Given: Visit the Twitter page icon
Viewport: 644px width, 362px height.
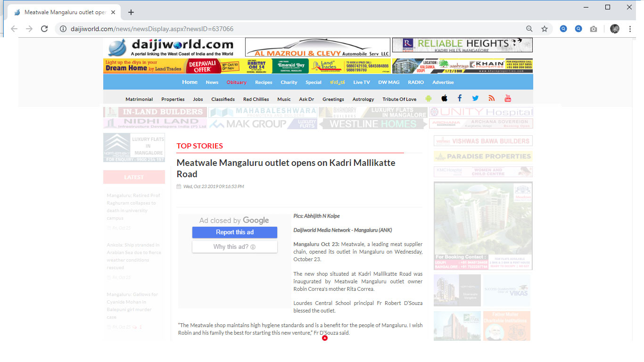Looking at the screenshot, I should tap(475, 98).
